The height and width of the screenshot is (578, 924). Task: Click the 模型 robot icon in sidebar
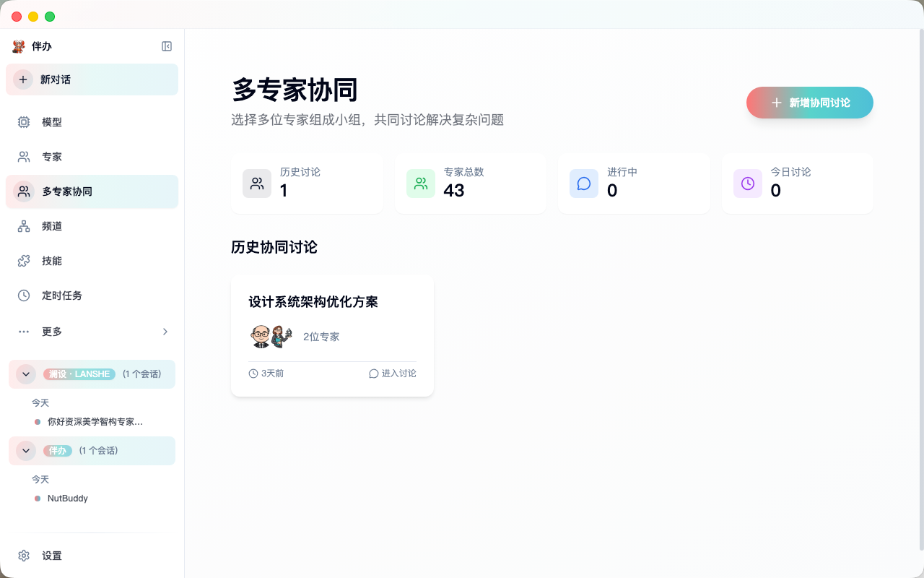[x=23, y=122]
